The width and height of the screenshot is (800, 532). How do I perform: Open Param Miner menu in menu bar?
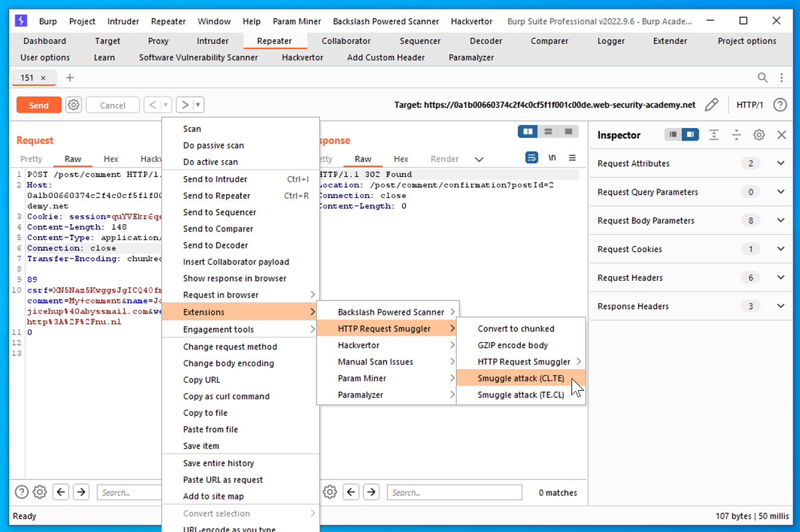click(x=297, y=21)
